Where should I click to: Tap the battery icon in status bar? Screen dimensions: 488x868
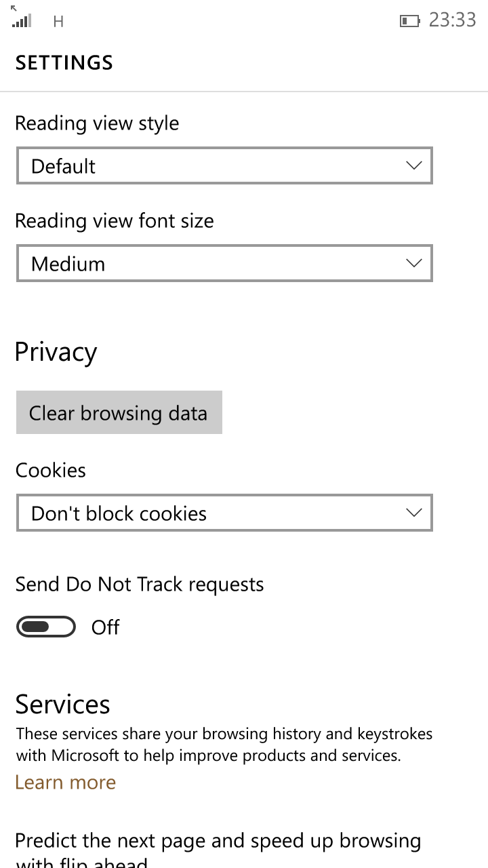pyautogui.click(x=409, y=21)
